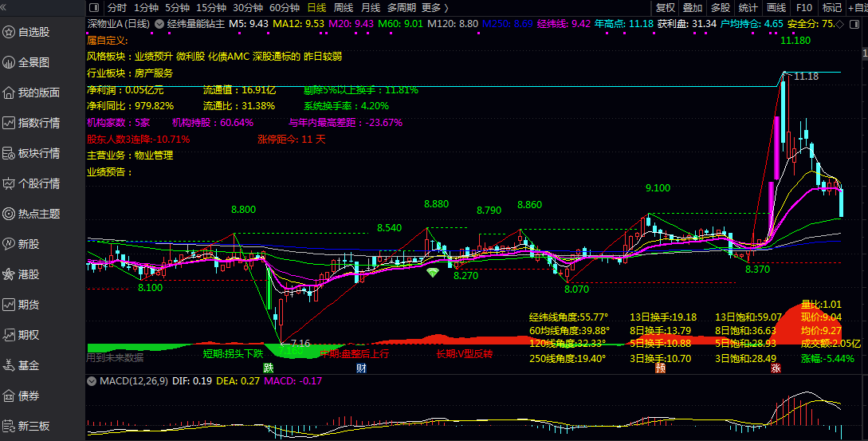868x441 pixels.
Task: Open 基金 funds icon
Action: click(9, 365)
